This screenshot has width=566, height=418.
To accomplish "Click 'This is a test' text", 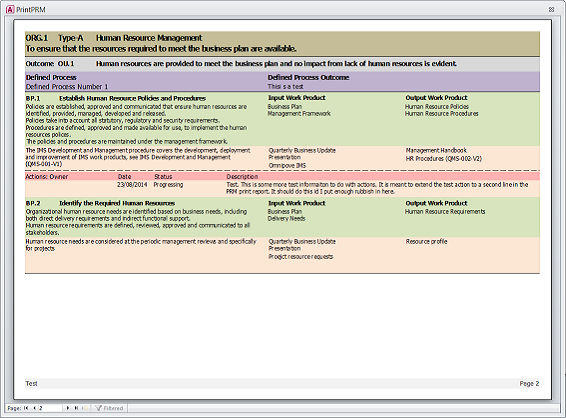I will point(285,87).
